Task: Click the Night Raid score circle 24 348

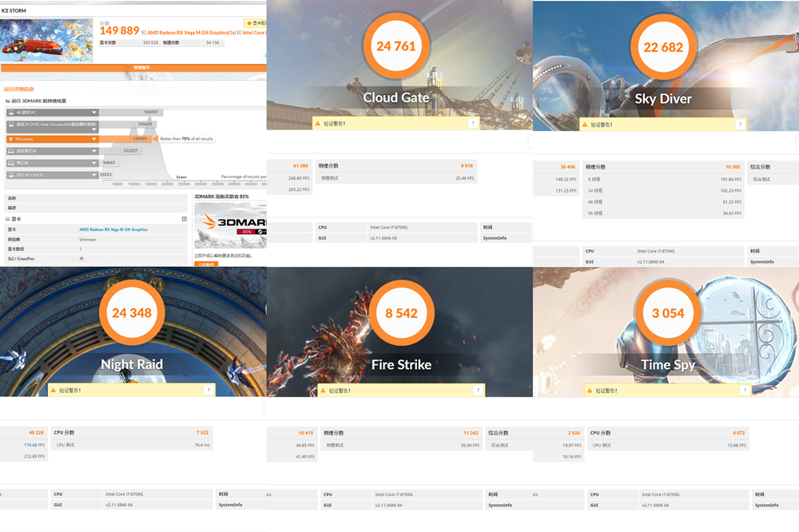Action: click(132, 313)
